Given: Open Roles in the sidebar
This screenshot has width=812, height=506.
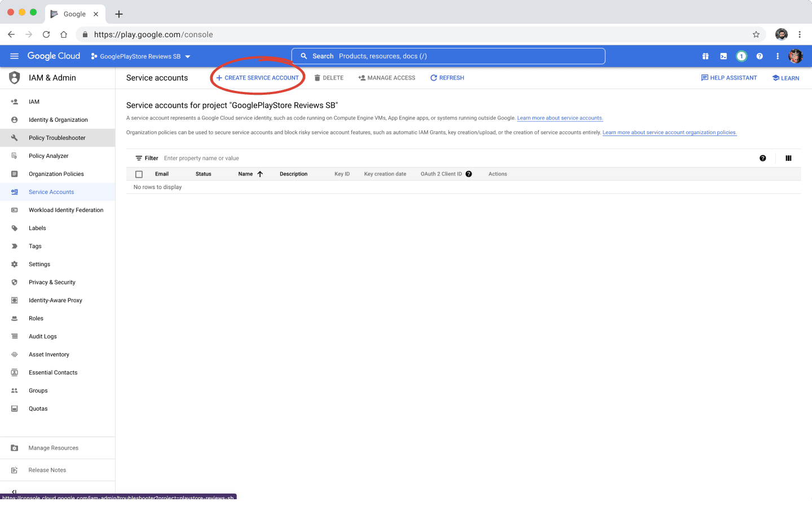Looking at the screenshot, I should pyautogui.click(x=58, y=318).
